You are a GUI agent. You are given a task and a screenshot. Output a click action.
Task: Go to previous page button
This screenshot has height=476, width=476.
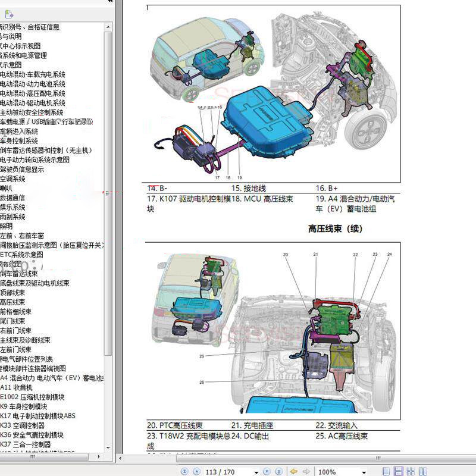[197, 471]
